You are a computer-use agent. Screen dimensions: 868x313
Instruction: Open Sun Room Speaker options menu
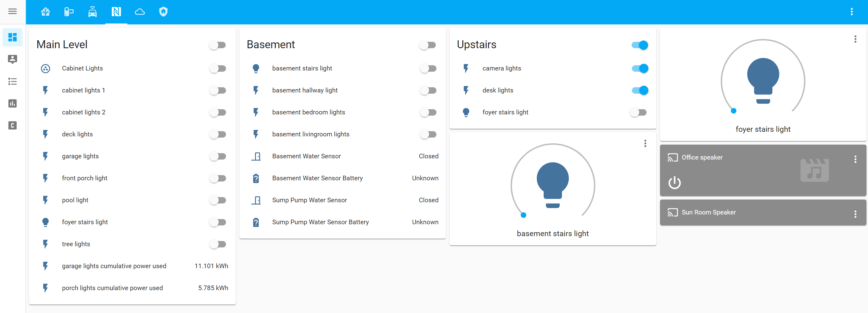855,214
